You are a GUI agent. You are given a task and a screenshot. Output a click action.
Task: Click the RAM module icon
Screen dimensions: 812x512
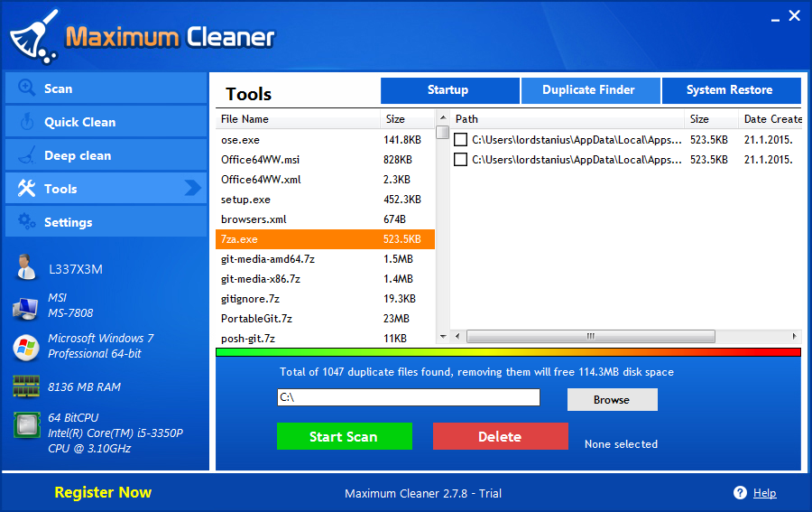[x=26, y=386]
